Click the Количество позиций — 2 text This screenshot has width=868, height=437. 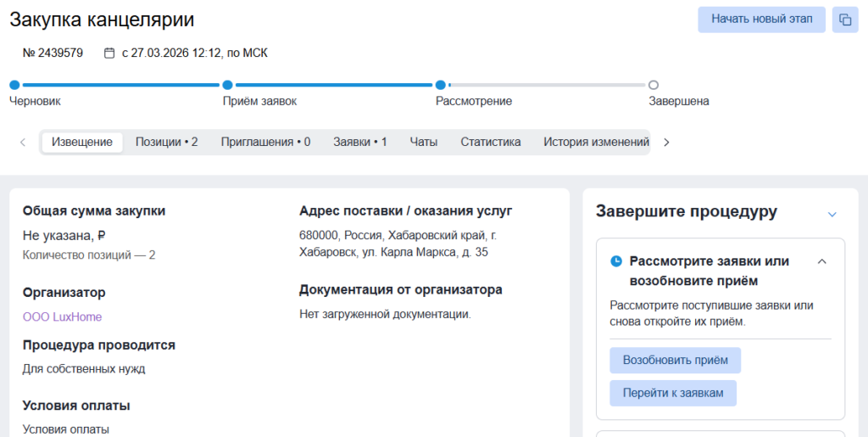pos(89,255)
